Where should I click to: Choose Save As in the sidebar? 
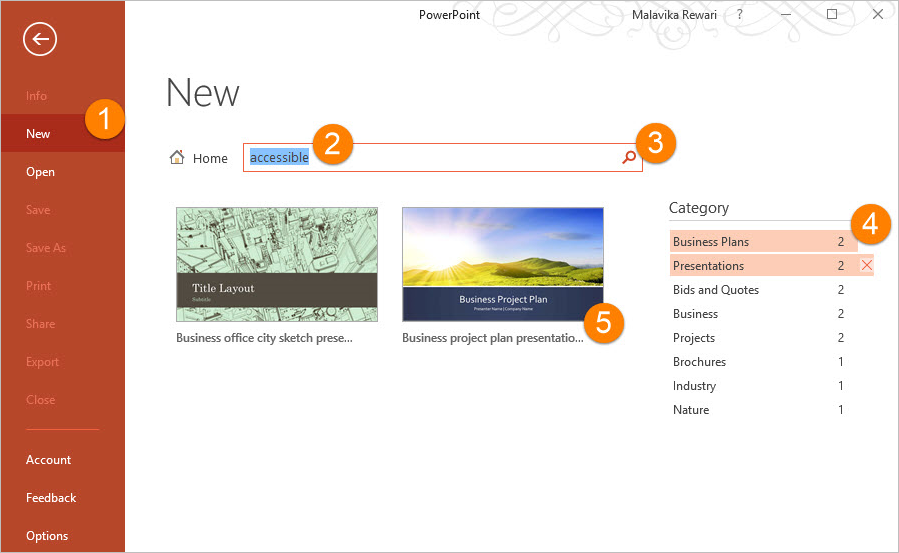pyautogui.click(x=46, y=248)
